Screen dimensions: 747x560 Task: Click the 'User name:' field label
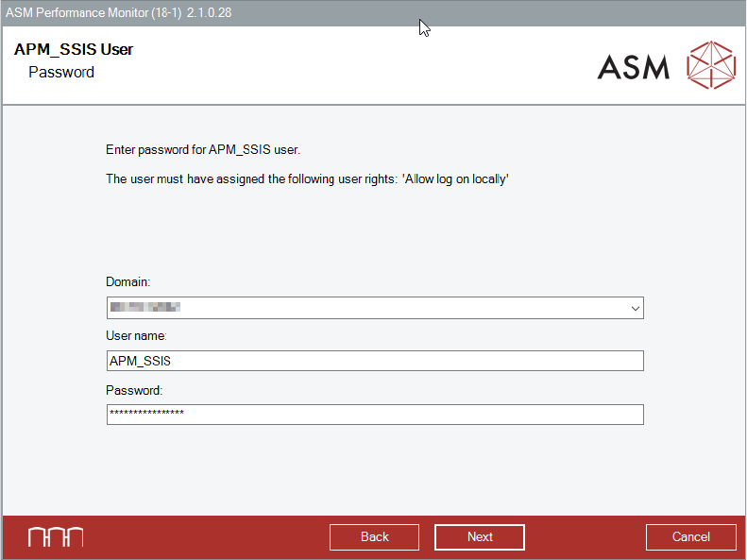pos(136,335)
